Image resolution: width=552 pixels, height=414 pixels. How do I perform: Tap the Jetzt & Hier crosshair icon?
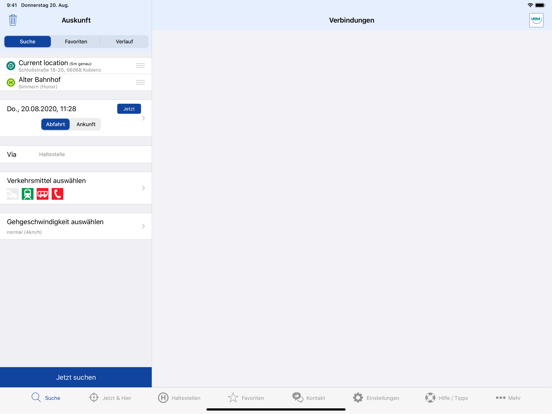(x=94, y=397)
